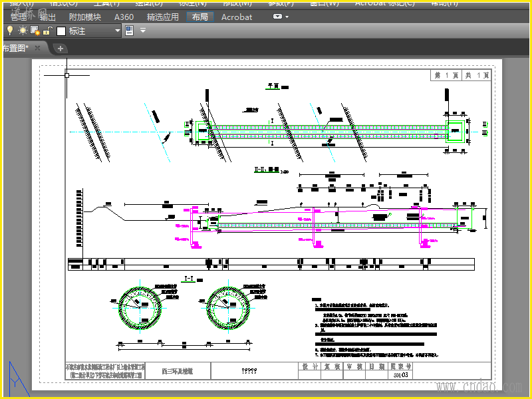This screenshot has width=532, height=399.
Task: Click the 复核 title block cell
Action: 332,366
